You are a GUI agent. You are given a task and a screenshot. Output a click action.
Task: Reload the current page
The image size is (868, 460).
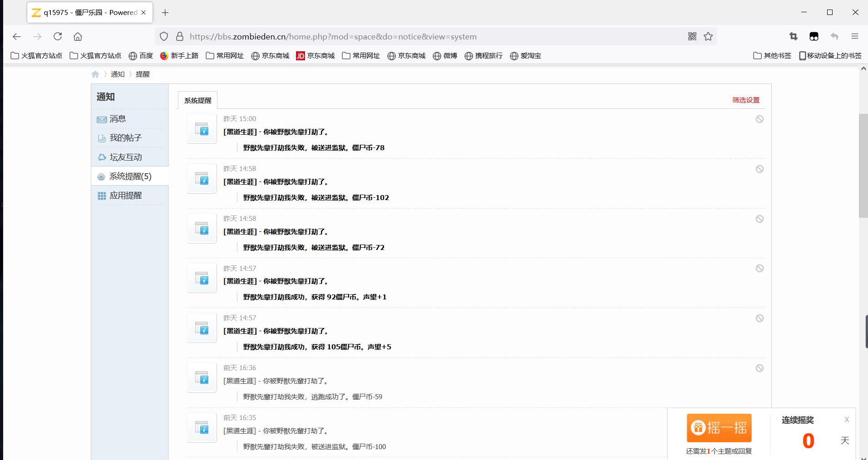(58, 36)
